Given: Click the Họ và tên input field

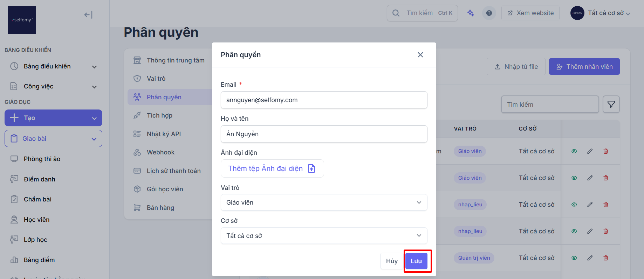Looking at the screenshot, I should click(324, 134).
